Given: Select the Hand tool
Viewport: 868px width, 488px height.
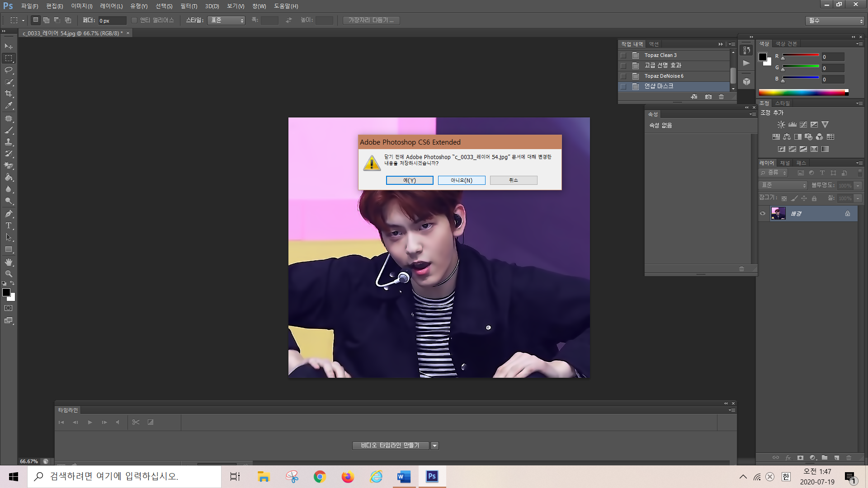Looking at the screenshot, I should click(9, 262).
